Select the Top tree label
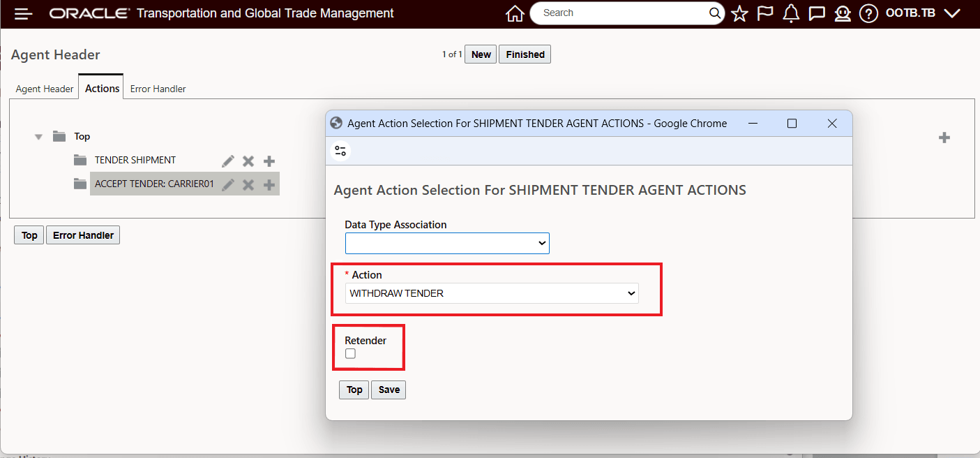 tap(82, 136)
